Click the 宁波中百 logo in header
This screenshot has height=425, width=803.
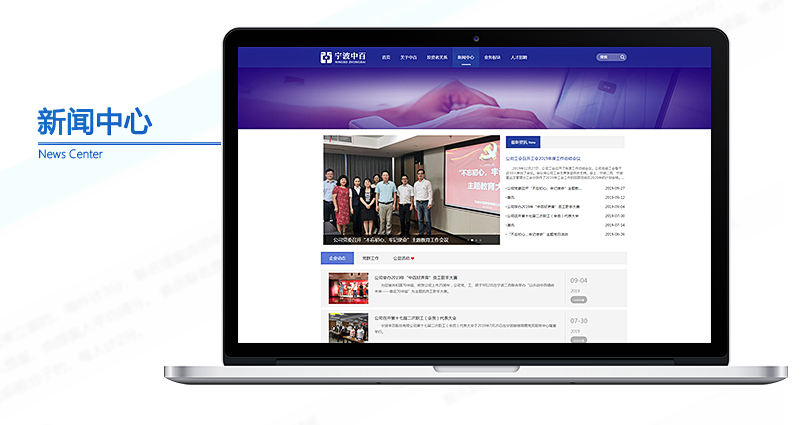(x=344, y=58)
